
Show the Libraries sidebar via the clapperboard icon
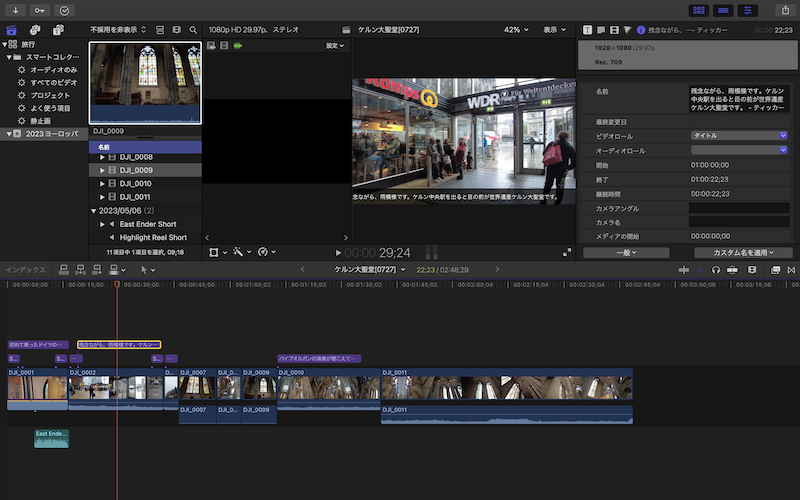coord(11,30)
